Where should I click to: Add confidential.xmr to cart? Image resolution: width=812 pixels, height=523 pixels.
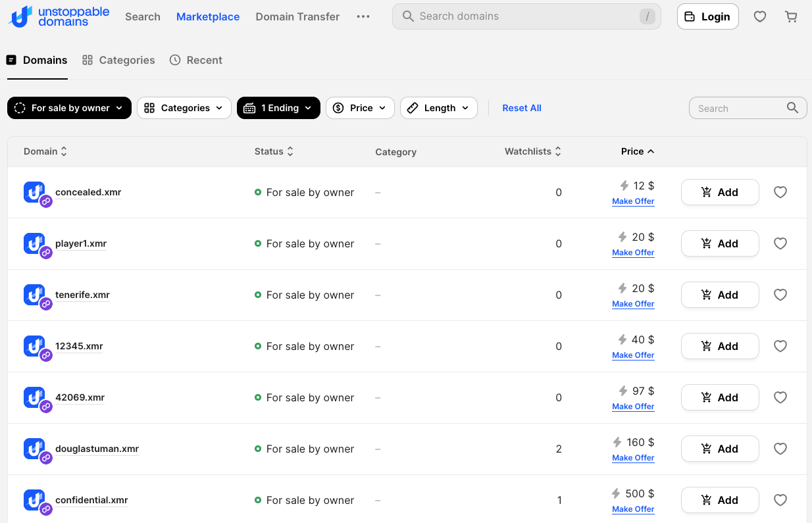pos(720,500)
